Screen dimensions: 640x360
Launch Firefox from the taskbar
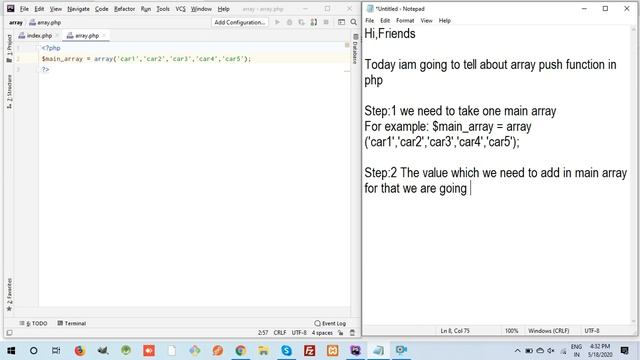[80, 350]
